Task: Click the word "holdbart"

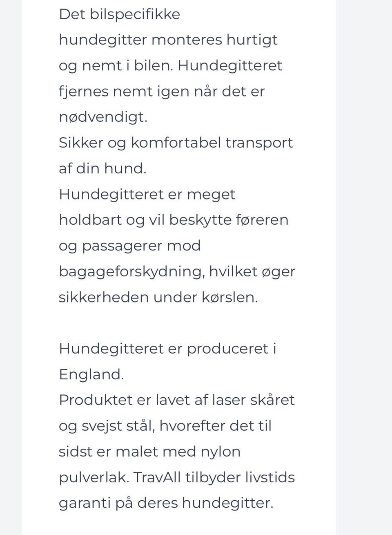Action: (x=90, y=220)
